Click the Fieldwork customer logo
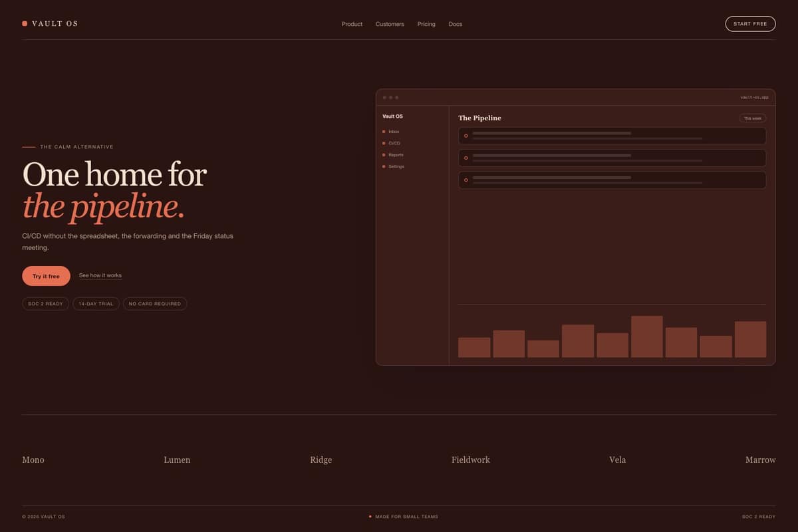This screenshot has height=532, width=798. point(471,460)
